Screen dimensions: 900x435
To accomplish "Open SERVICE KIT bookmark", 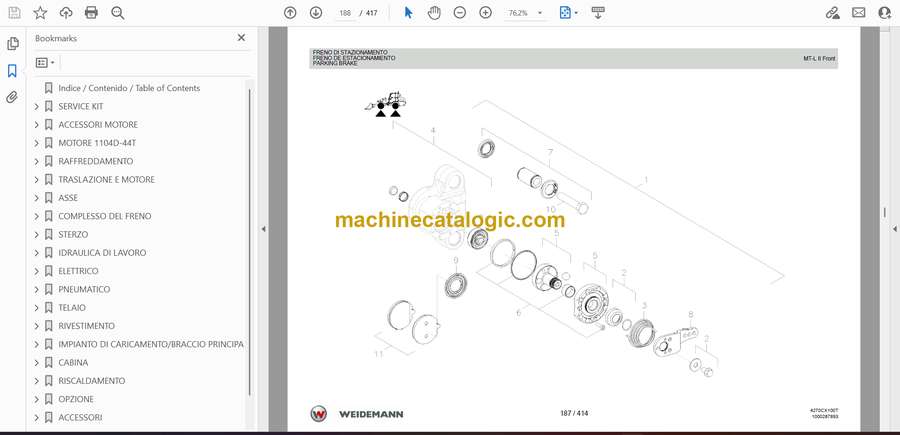I will (81, 106).
